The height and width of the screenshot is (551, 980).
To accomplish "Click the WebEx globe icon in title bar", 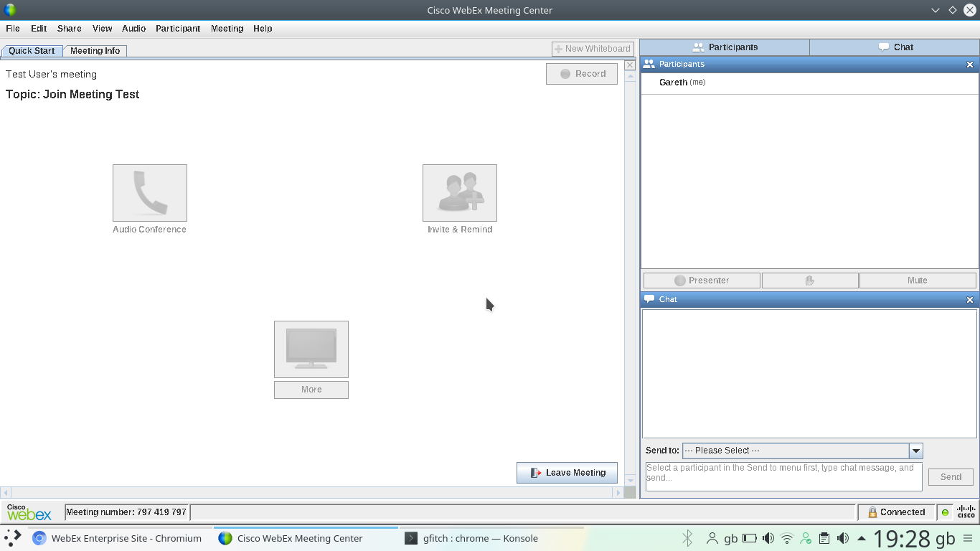I will (10, 10).
